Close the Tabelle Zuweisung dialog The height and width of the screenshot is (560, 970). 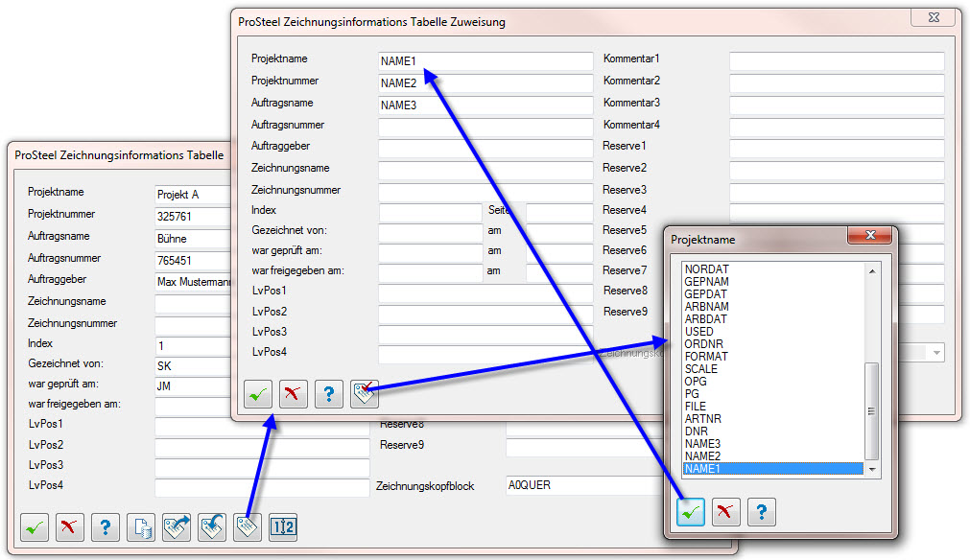click(x=934, y=17)
